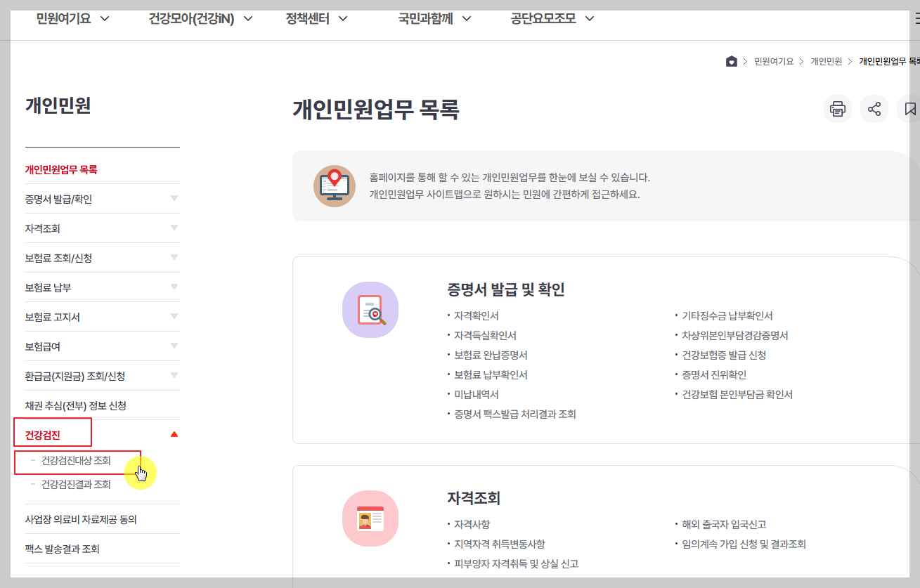Select 팩스 발송결과 조회 in sidebar

pyautogui.click(x=63, y=549)
